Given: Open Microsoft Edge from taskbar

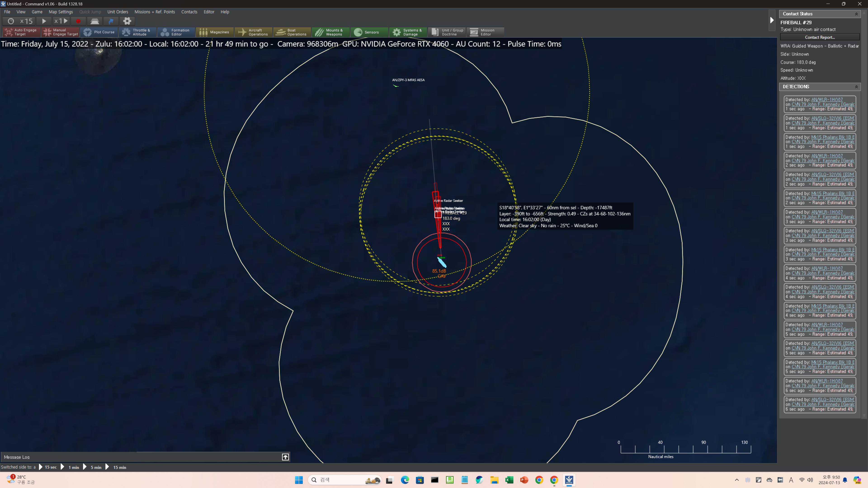Looking at the screenshot, I should click(x=405, y=480).
